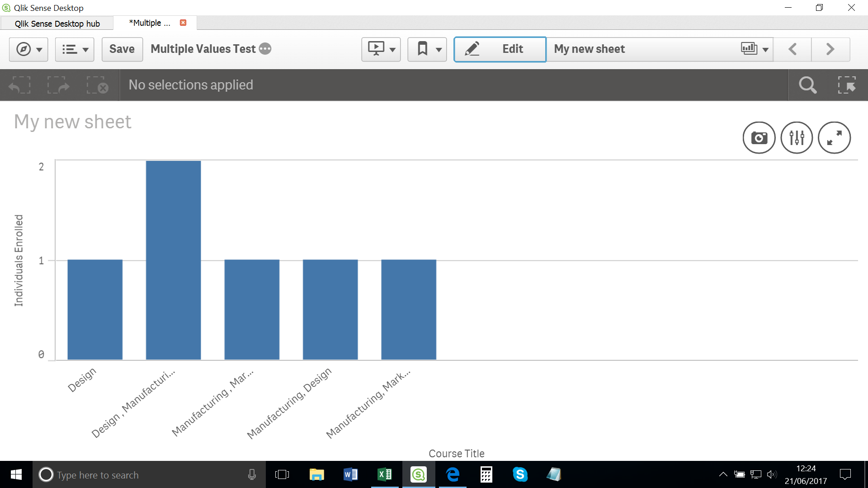This screenshot has height=488, width=868.
Task: Expand the chart to full screen
Action: click(834, 138)
